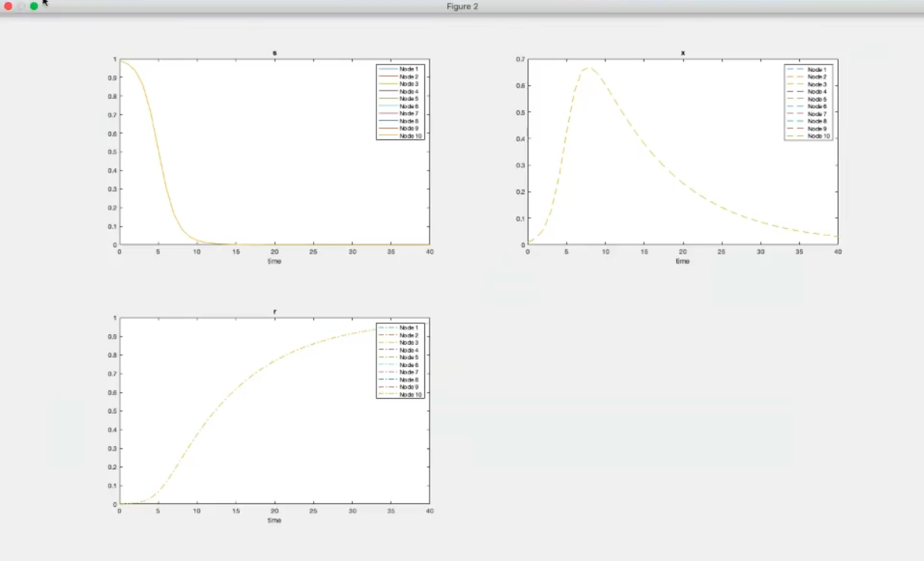Click the "time" axis label under the x plot
The width and height of the screenshot is (924, 561).
click(683, 261)
